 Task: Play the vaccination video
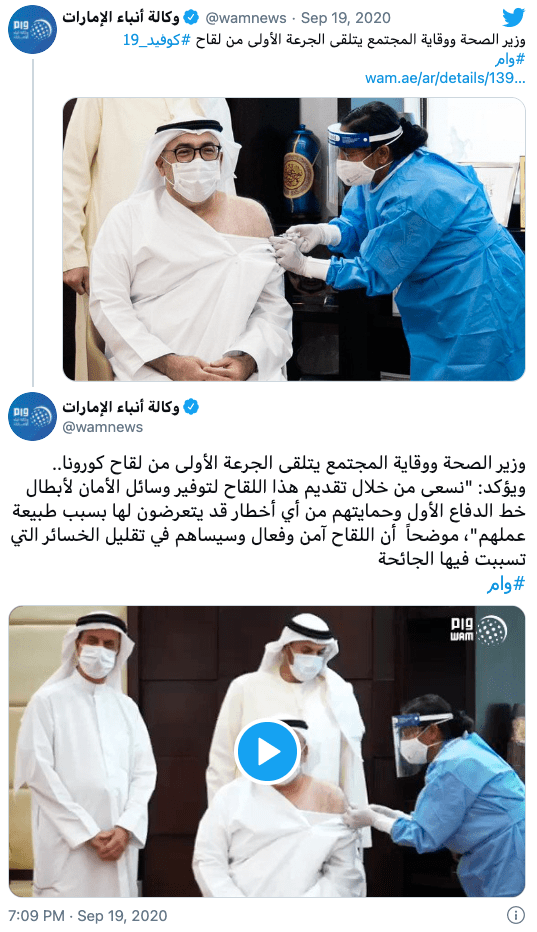pos(267,752)
